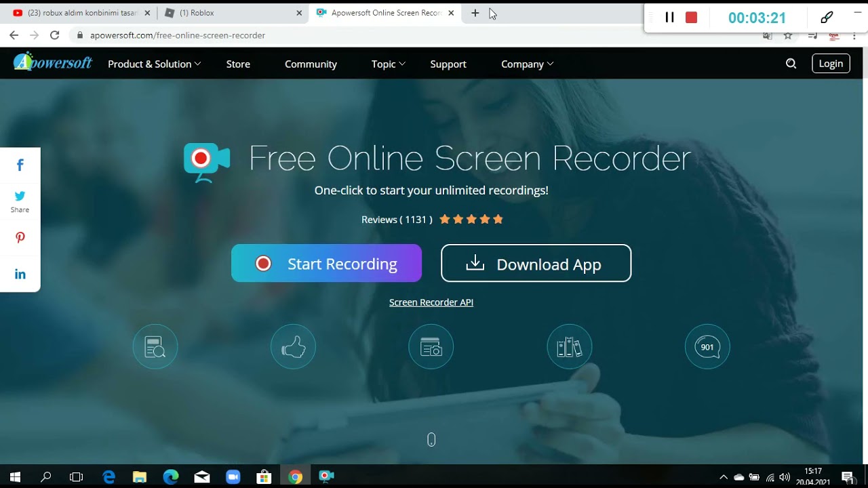Go to the Community page
This screenshot has width=868, height=488.
coord(311,64)
